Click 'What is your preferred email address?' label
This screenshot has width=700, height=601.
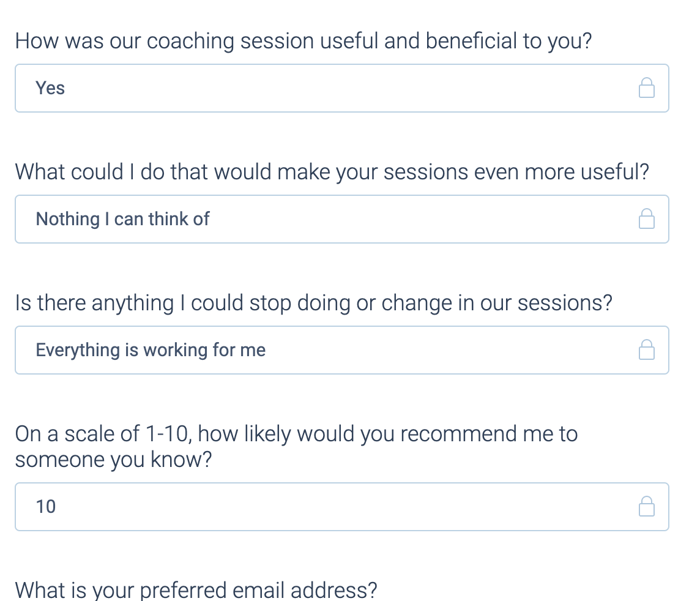point(196,591)
